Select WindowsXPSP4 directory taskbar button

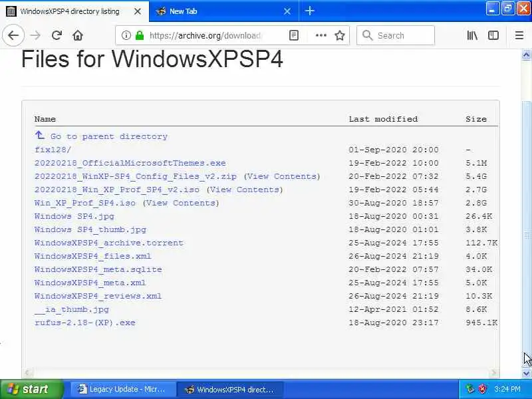pyautogui.click(x=231, y=389)
